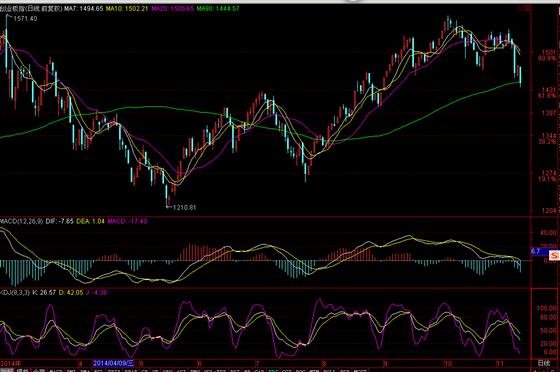This screenshot has height=372, width=560.
Task: Open the MACD(12,26,9) parameter label
Action: [x=21, y=221]
